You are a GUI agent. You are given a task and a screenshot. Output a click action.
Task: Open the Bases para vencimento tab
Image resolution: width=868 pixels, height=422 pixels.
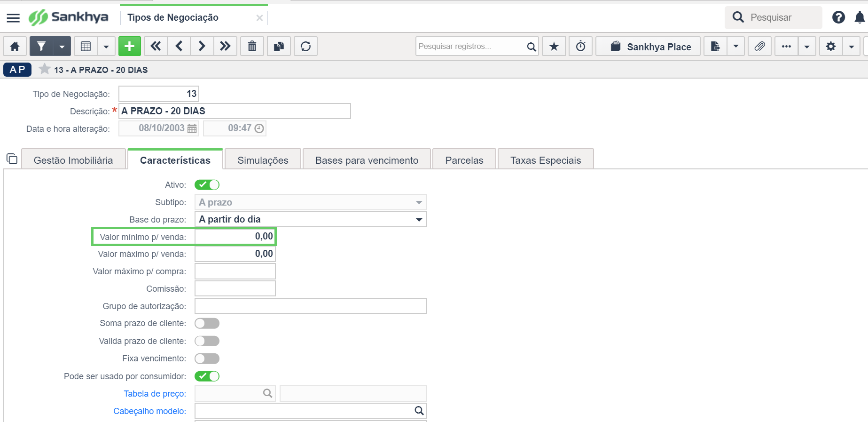[367, 160]
